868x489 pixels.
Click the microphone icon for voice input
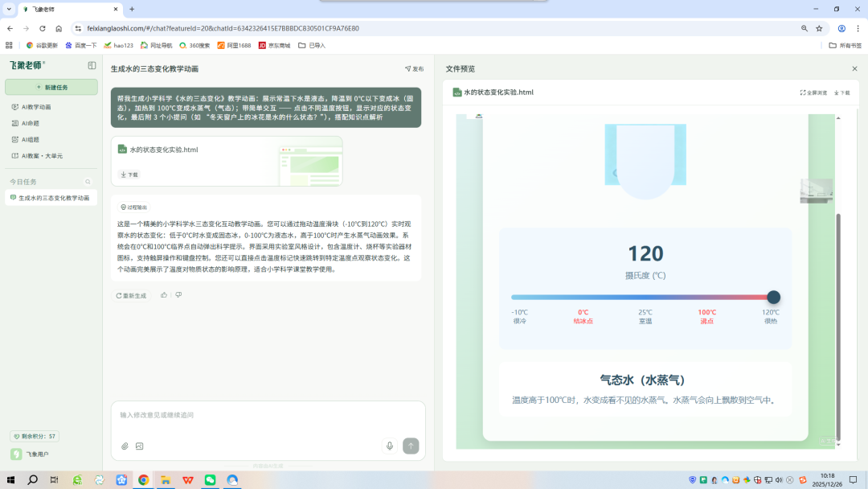pos(390,446)
